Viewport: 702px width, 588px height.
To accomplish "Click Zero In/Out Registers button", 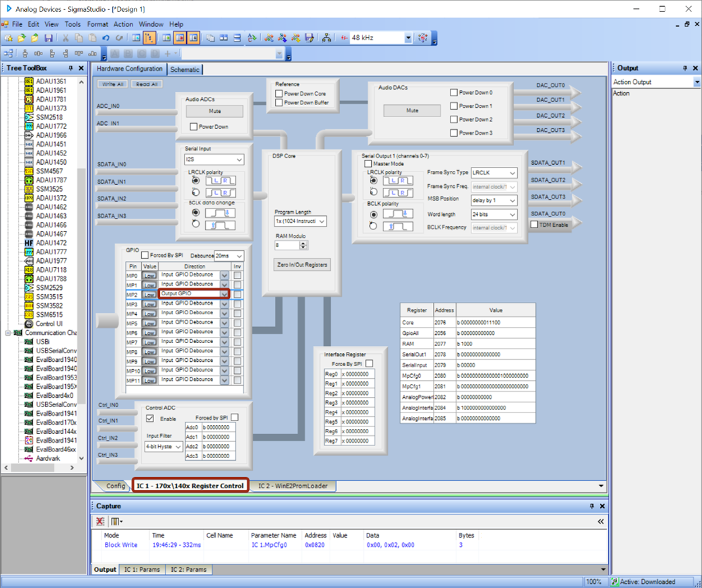I will 302,265.
